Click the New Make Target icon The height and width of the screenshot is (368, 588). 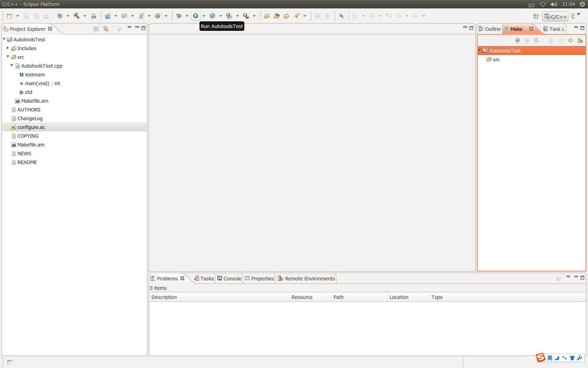coord(517,41)
